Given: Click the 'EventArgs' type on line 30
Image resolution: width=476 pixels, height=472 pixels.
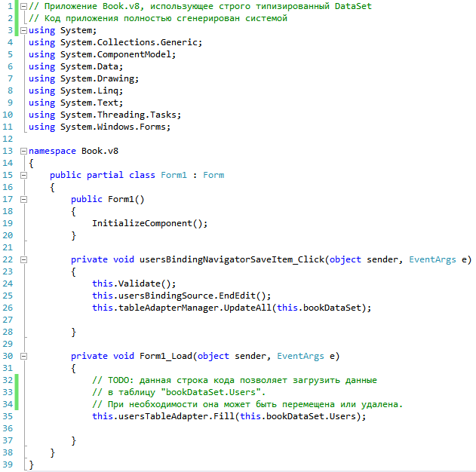Looking at the screenshot, I should tap(300, 356).
